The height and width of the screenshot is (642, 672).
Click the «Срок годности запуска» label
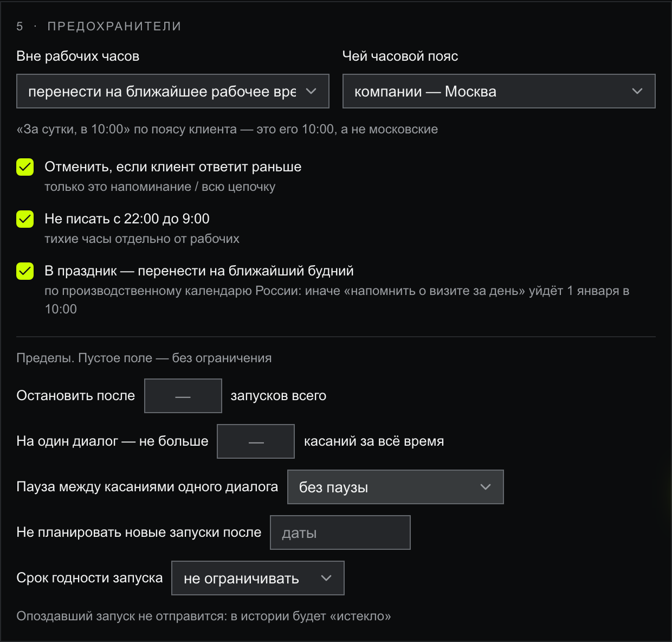(x=89, y=578)
